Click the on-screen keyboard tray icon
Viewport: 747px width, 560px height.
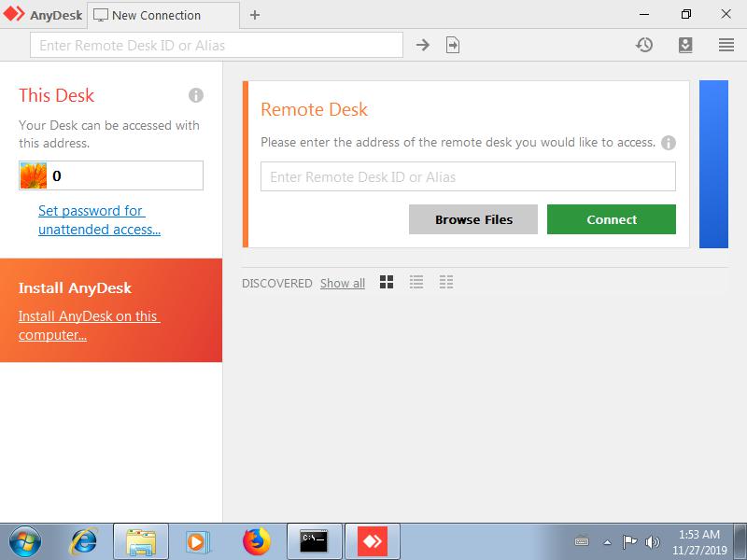[x=582, y=542]
